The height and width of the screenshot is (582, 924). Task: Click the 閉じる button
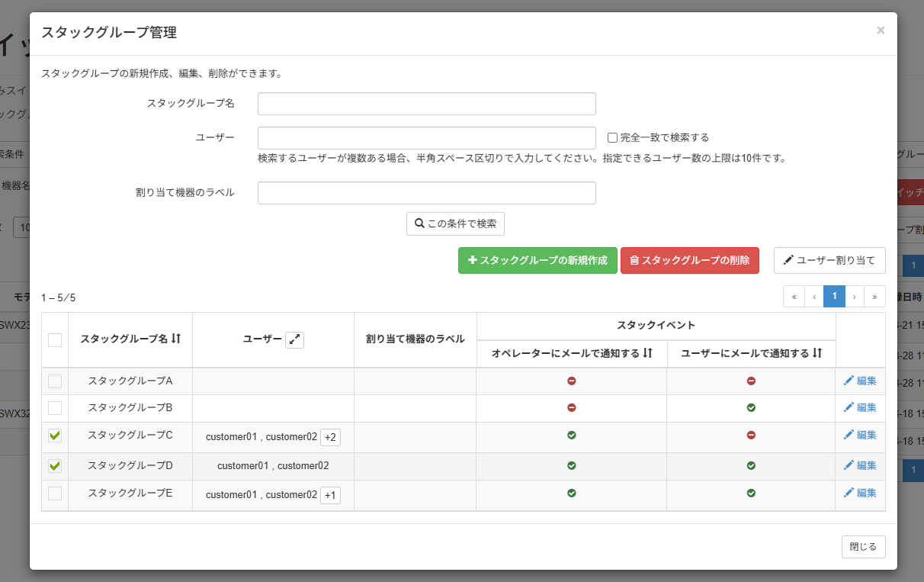pyautogui.click(x=863, y=546)
